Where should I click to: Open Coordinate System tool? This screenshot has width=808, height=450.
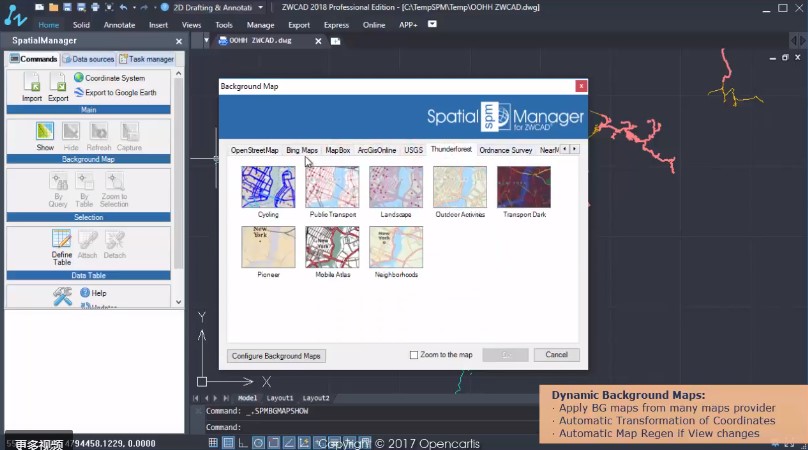(79, 78)
